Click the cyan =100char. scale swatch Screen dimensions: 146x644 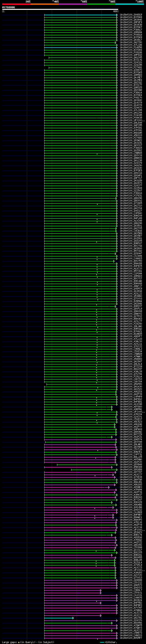coord(102,642)
